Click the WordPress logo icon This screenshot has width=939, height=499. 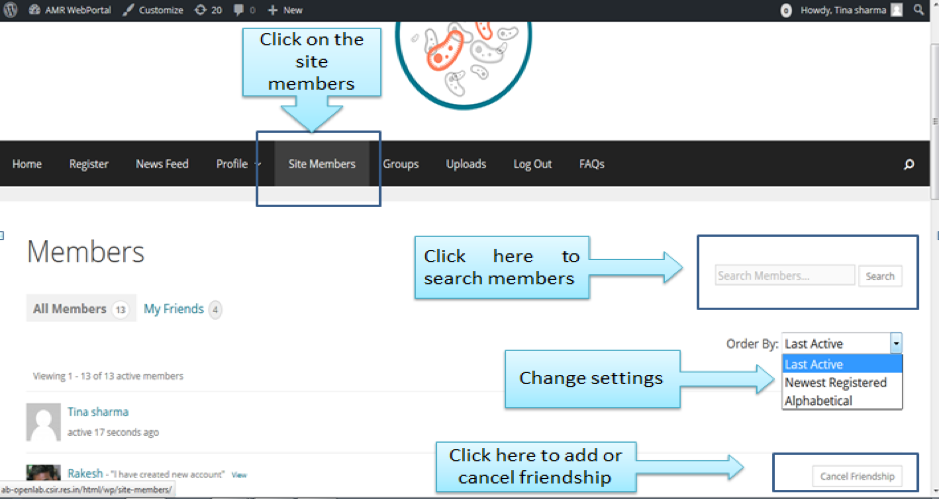pyautogui.click(x=11, y=10)
